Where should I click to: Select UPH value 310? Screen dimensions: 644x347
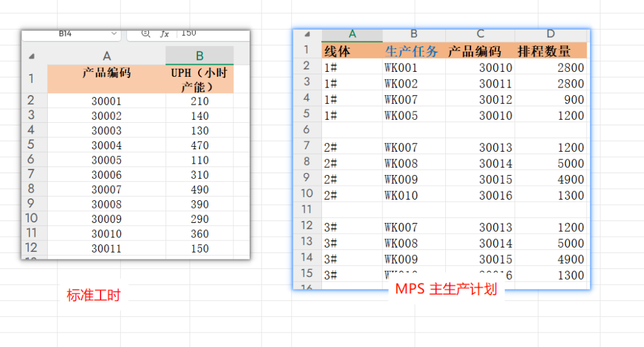[x=199, y=174]
